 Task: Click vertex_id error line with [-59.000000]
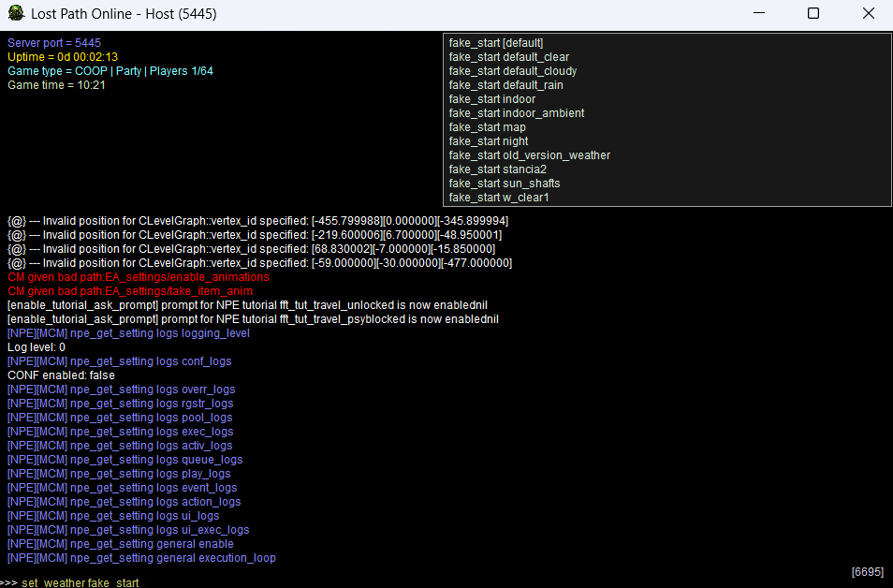point(259,263)
